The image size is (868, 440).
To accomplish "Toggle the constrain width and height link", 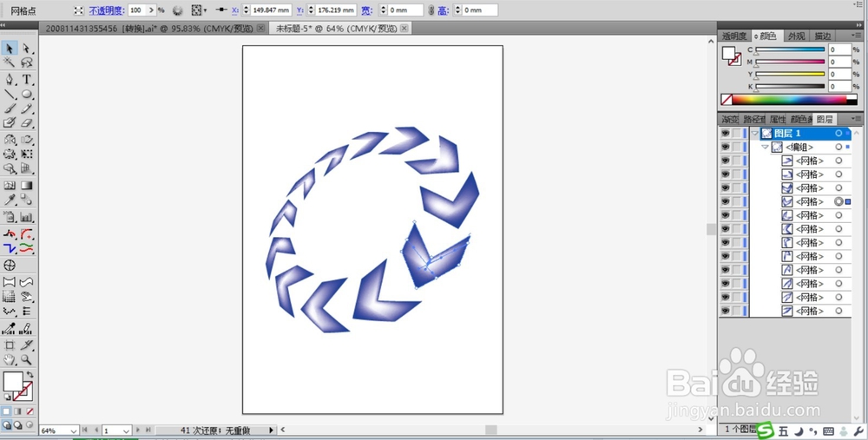I will click(x=431, y=10).
